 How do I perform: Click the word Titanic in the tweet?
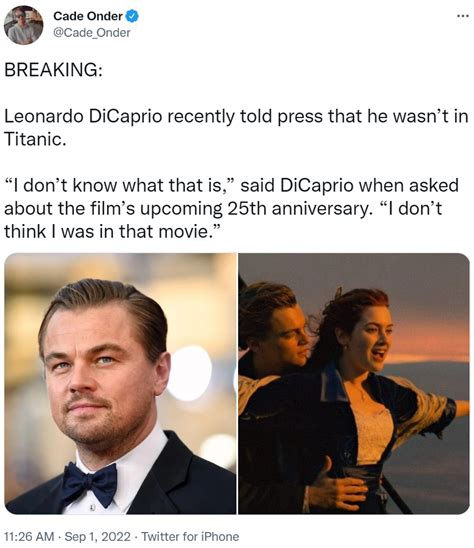point(35,139)
